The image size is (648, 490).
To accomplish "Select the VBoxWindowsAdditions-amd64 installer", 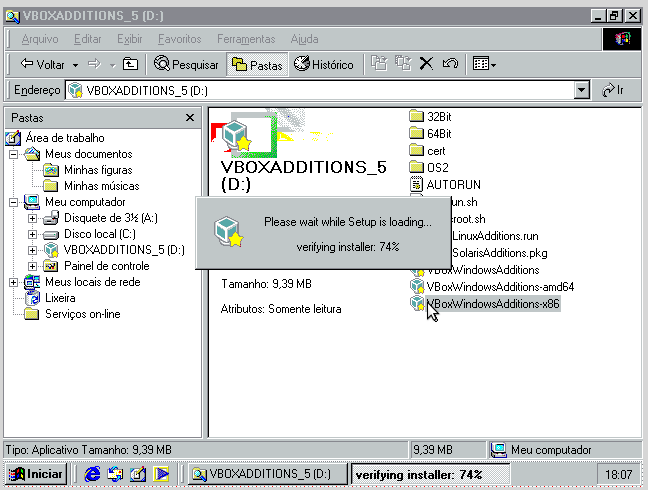I will (x=500, y=287).
